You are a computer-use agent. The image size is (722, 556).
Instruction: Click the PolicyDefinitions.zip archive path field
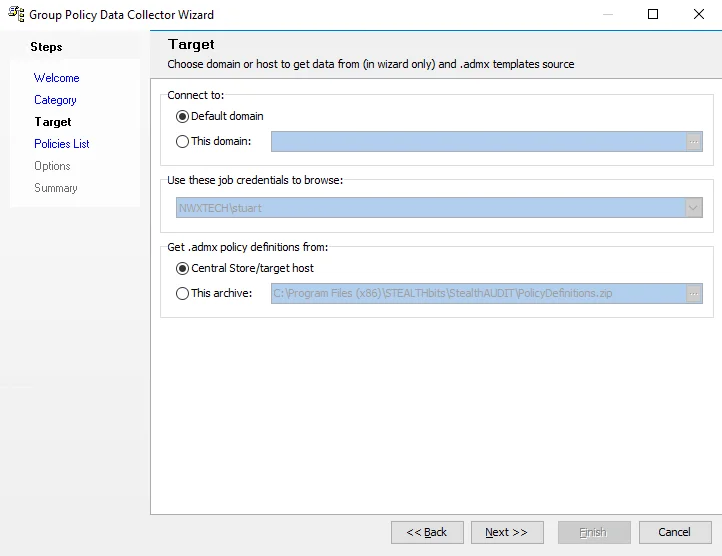478,293
